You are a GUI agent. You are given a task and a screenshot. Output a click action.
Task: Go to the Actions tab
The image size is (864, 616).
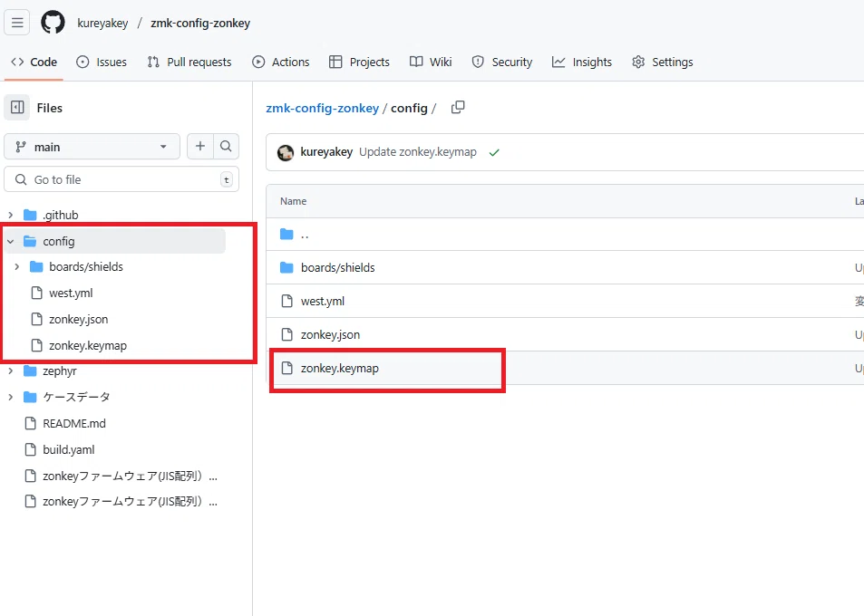[281, 63]
